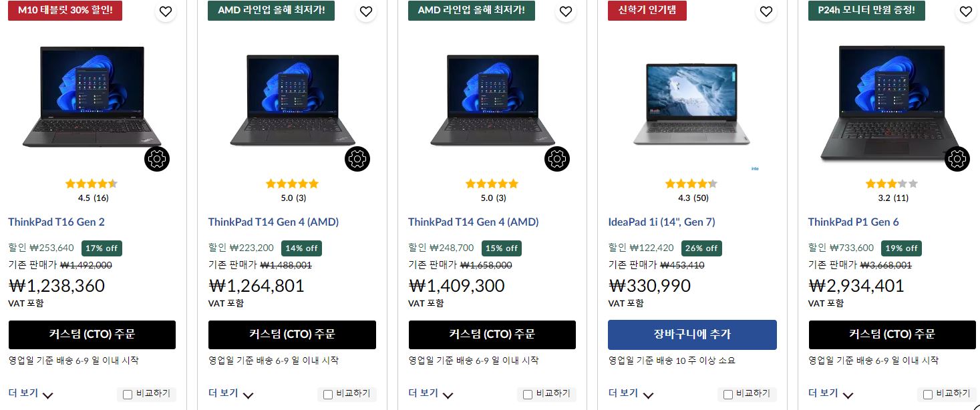The image size is (980, 410).
Task: Click heart icon on ThinkPad P1 Gen 6
Action: coord(965,11)
